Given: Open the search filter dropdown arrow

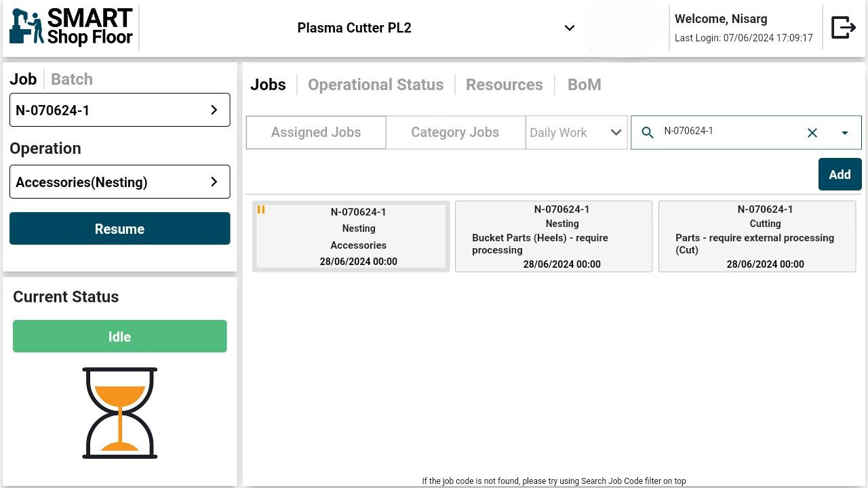Looking at the screenshot, I should (844, 133).
